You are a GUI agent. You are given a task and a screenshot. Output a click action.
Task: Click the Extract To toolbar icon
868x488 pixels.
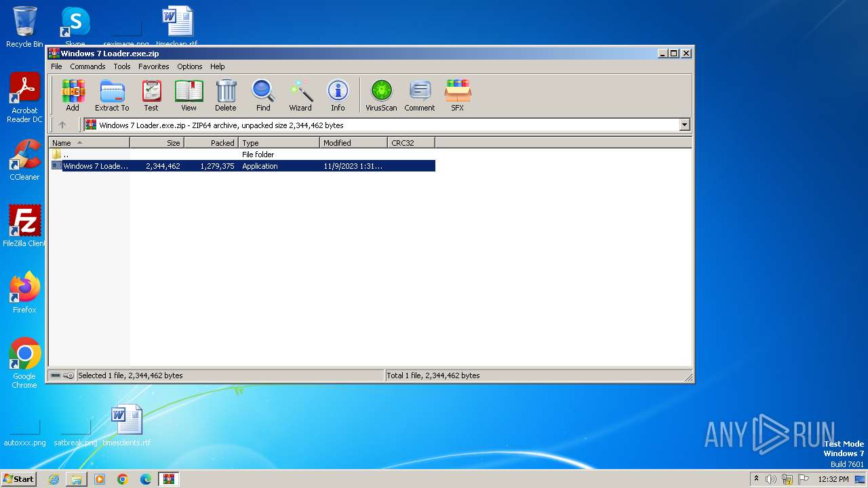[x=112, y=96]
